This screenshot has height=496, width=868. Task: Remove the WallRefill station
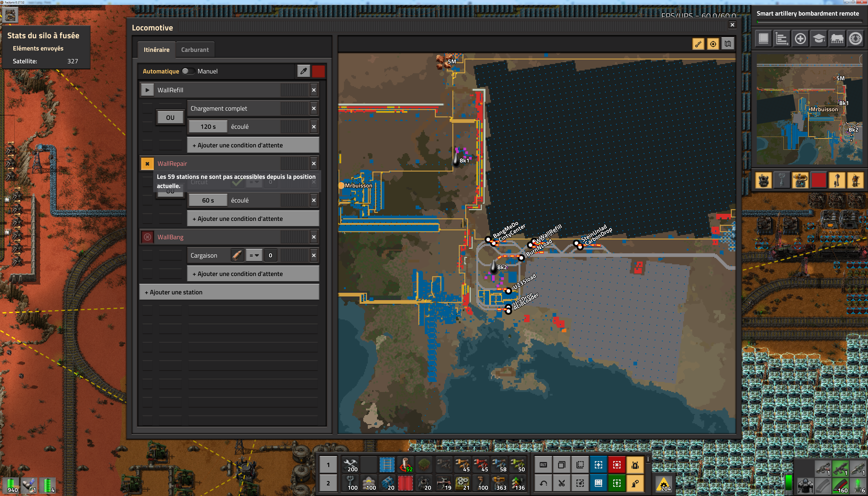pos(314,90)
